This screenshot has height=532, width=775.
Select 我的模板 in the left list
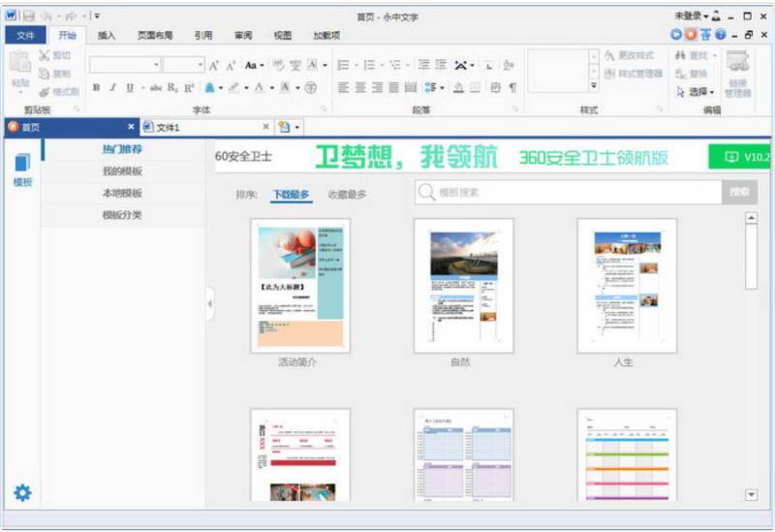point(122,172)
